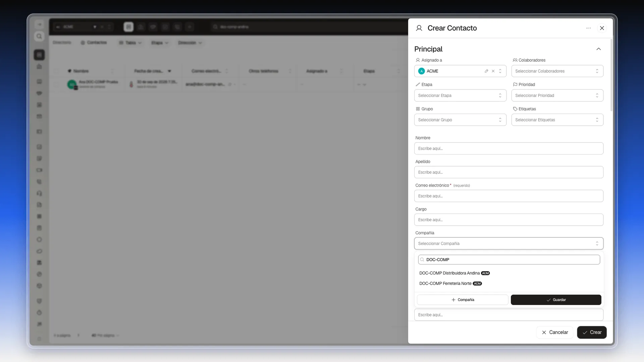Select DOC-COMP Distribuidora Andina
Viewport: 644px width, 362px height.
(508, 273)
